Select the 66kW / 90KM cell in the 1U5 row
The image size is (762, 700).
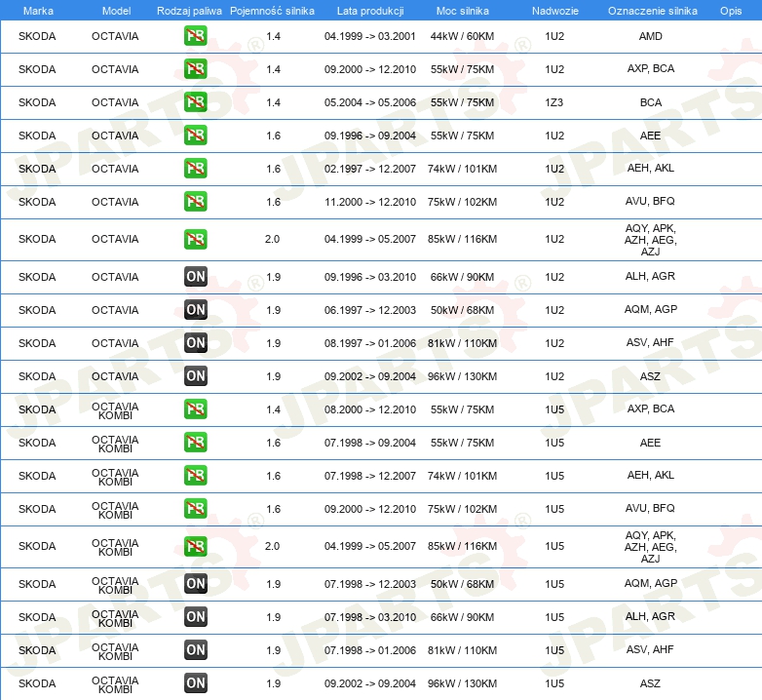pos(462,617)
